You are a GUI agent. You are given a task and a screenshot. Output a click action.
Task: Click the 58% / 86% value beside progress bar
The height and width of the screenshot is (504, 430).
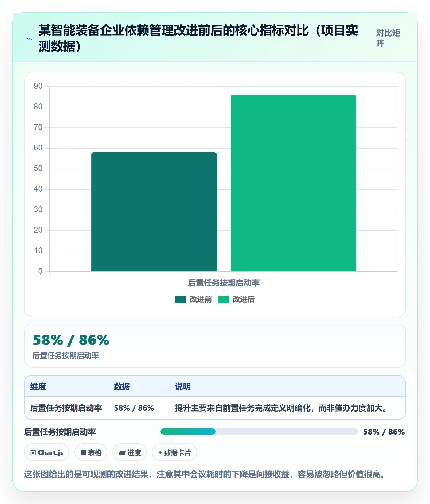click(x=384, y=432)
